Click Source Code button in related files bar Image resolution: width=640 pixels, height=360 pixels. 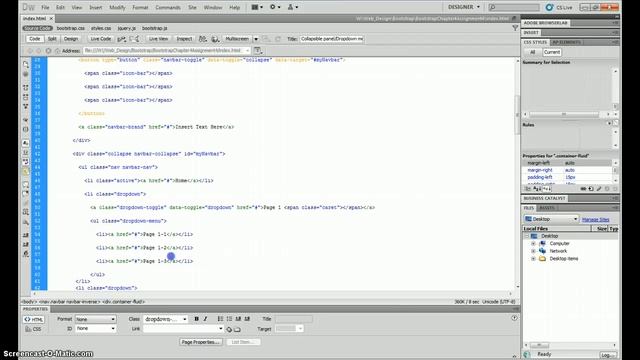[37, 28]
